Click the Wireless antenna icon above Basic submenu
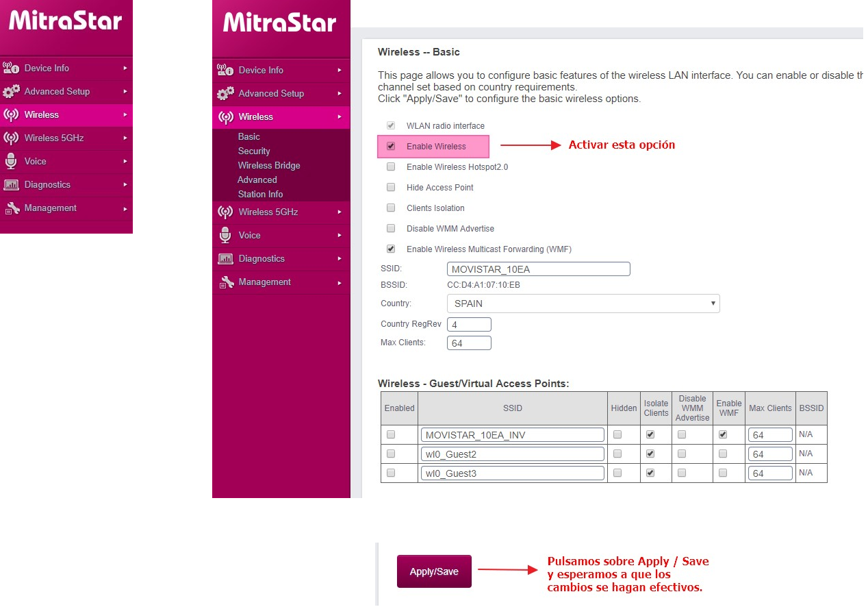Screen dimensions: 868x607 tap(225, 117)
